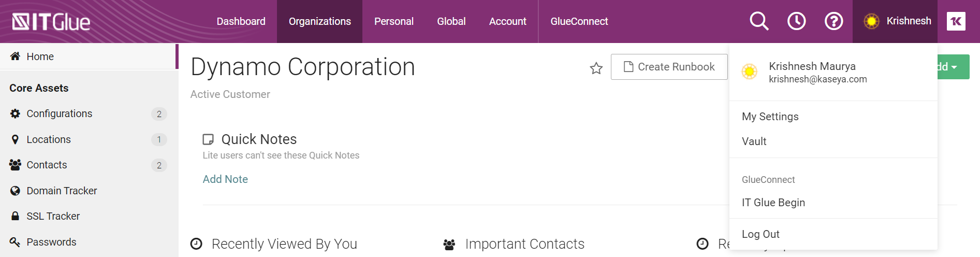Open the search magnifier icon
The width and height of the screenshot is (980, 257).
pos(759,21)
